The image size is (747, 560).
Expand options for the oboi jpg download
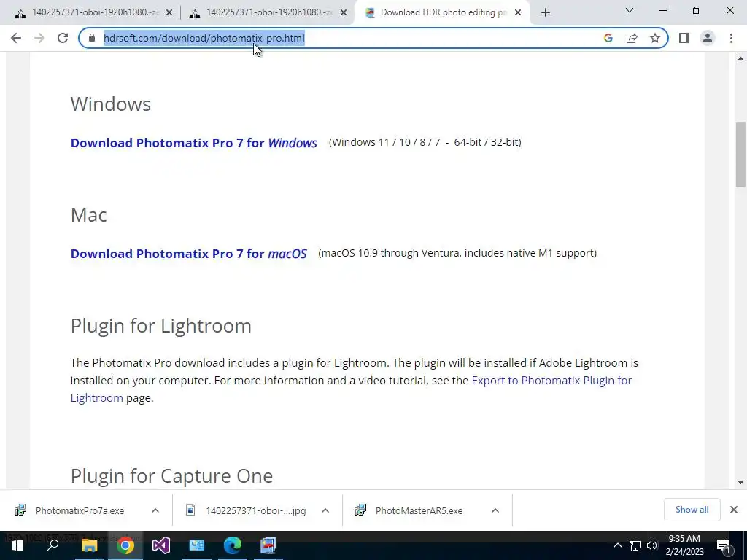coord(325,510)
